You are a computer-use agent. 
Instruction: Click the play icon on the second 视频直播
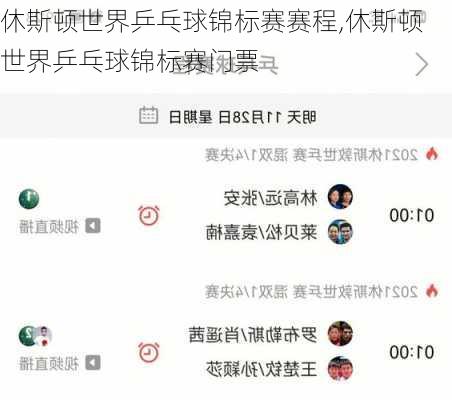click(x=93, y=363)
